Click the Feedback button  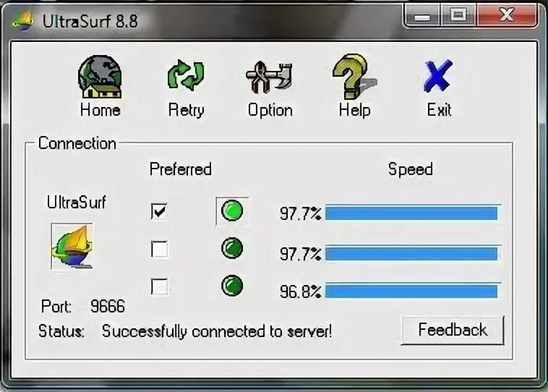click(x=453, y=330)
